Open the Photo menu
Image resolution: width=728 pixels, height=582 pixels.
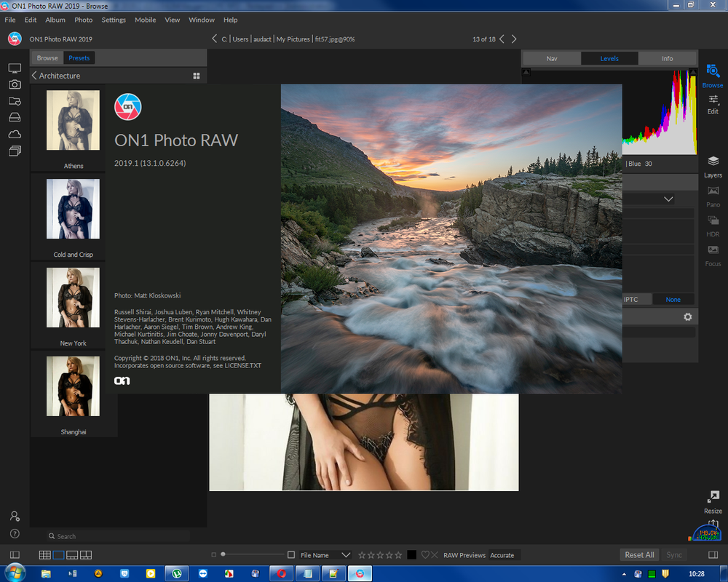tap(84, 20)
